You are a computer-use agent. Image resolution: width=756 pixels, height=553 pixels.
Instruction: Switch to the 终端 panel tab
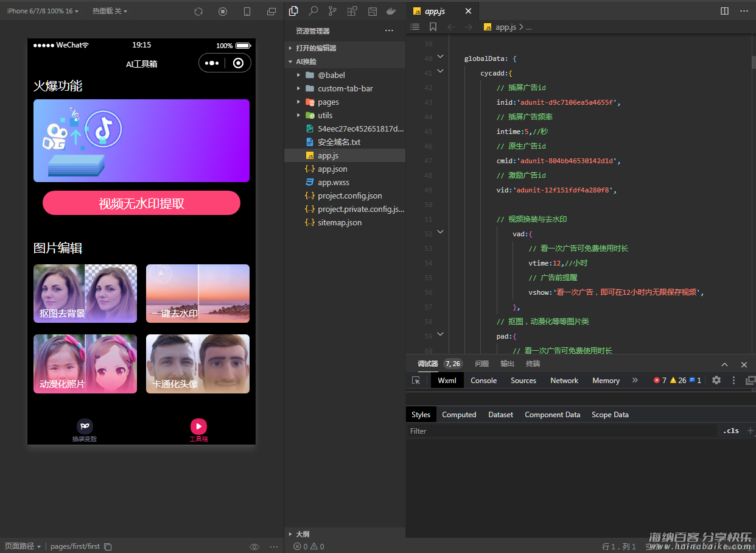tap(533, 364)
